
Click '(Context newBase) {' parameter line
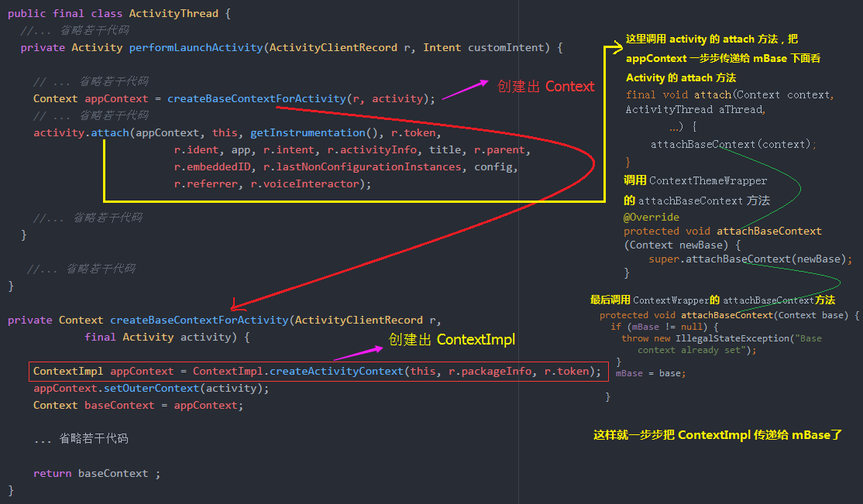tap(682, 245)
